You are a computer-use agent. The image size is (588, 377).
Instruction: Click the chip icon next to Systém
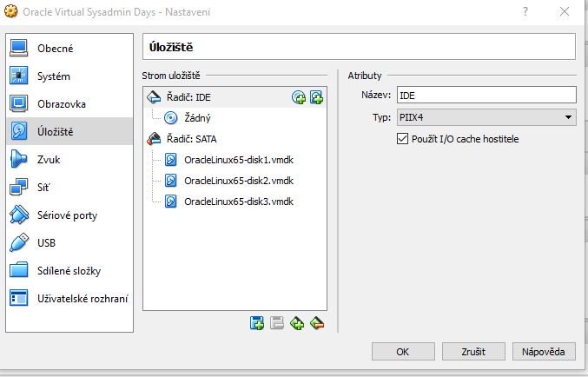pyautogui.click(x=19, y=76)
